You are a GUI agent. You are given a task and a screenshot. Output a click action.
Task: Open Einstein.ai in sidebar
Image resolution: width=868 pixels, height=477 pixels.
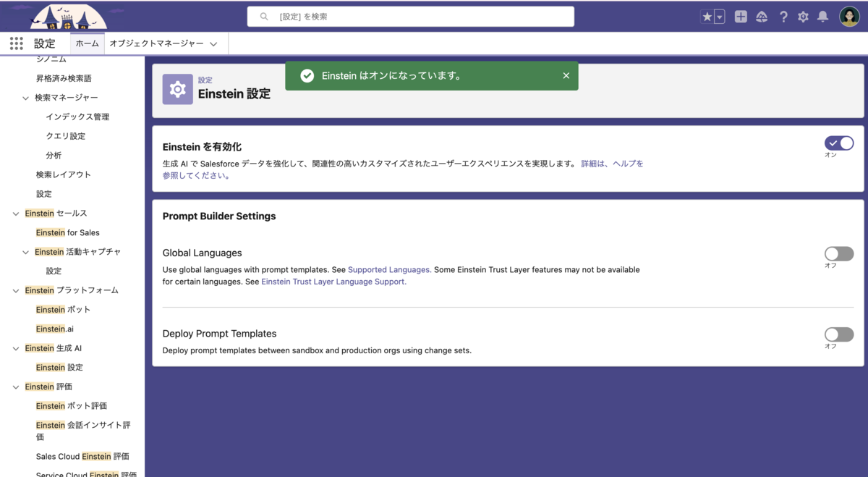55,329
